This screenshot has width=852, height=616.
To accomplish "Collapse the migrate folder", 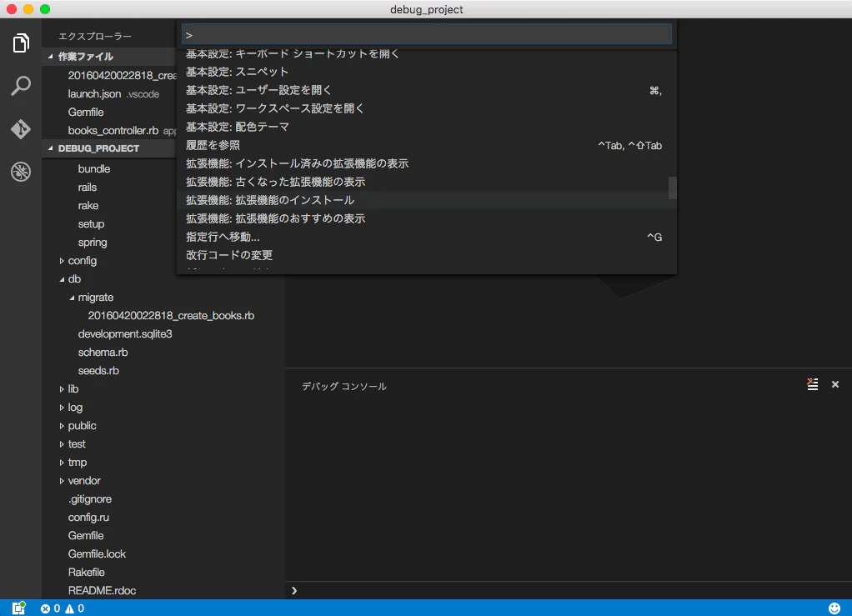I will (x=71, y=298).
